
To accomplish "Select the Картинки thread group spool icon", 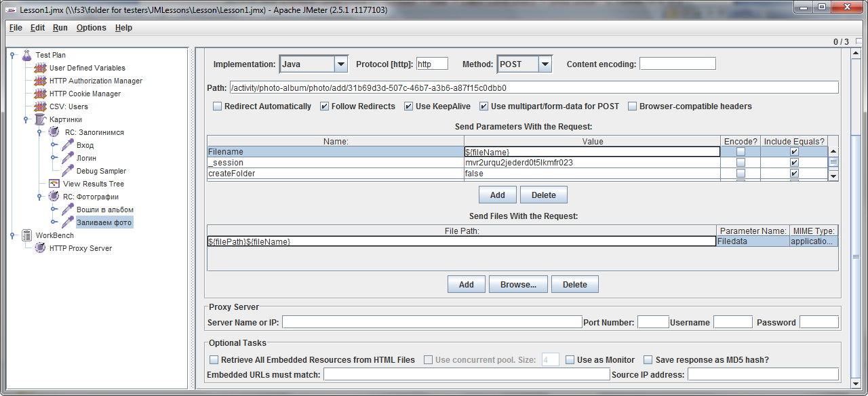I will [x=40, y=119].
